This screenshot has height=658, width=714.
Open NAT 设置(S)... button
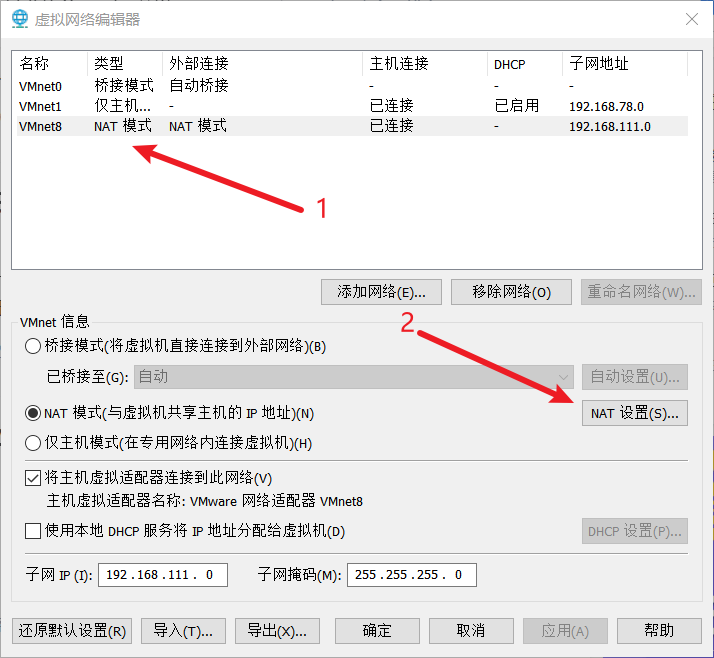635,413
